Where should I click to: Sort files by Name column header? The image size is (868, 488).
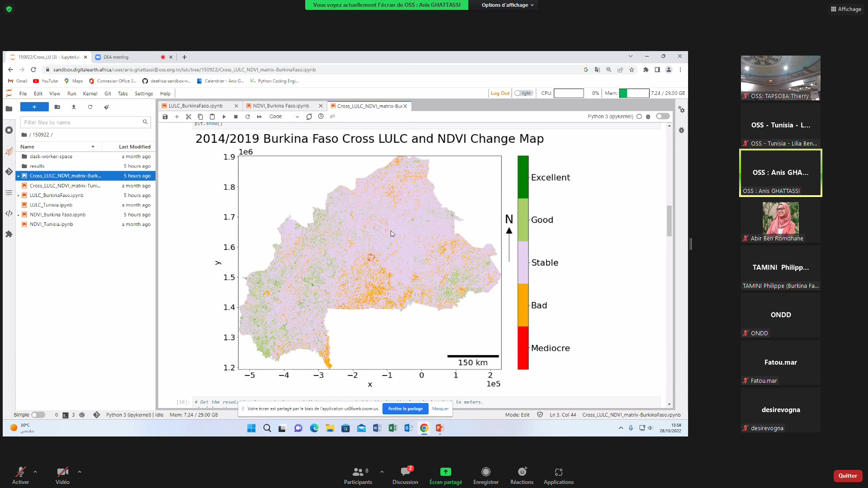point(58,147)
